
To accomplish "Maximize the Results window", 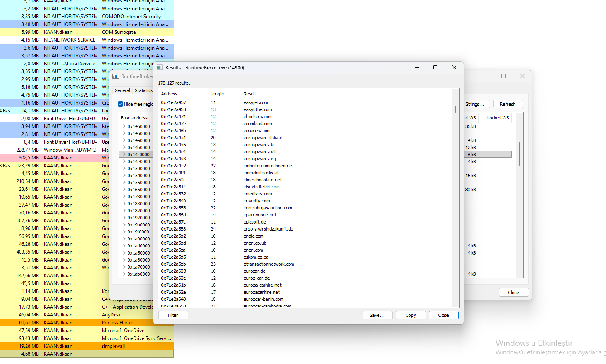I will point(435,67).
